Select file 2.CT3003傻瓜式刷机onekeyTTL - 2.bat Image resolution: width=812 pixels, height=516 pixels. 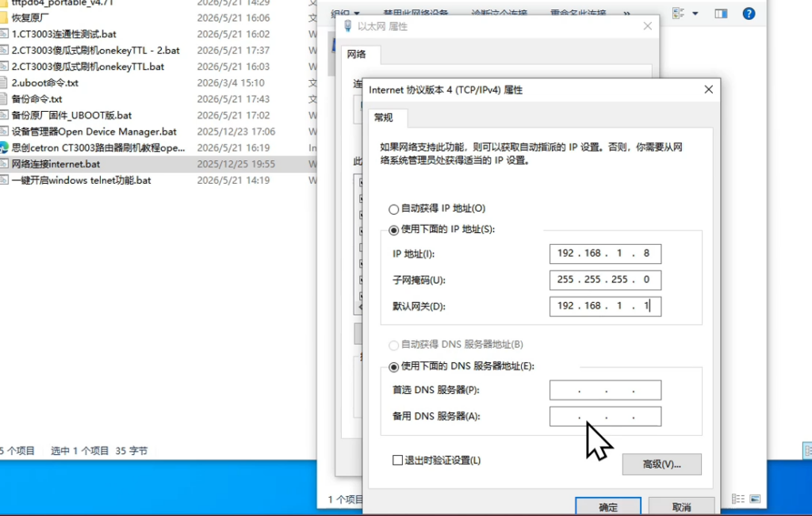point(96,50)
